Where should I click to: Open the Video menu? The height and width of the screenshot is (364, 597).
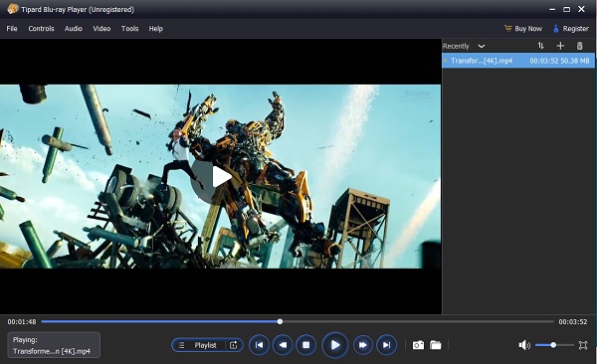[x=101, y=29]
